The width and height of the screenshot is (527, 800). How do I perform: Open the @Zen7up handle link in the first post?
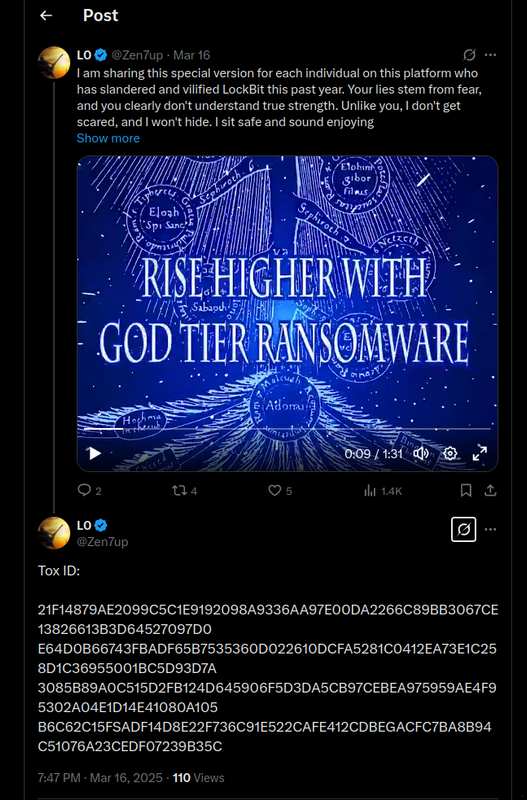[137, 55]
